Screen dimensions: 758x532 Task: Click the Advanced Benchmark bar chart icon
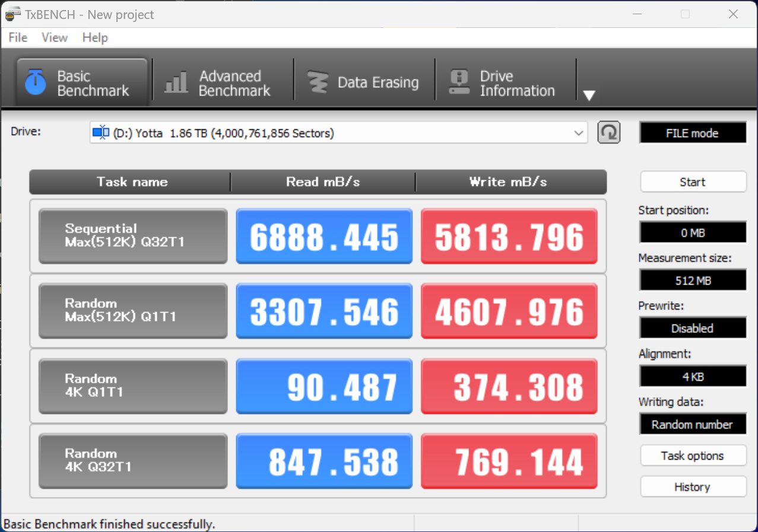point(176,83)
